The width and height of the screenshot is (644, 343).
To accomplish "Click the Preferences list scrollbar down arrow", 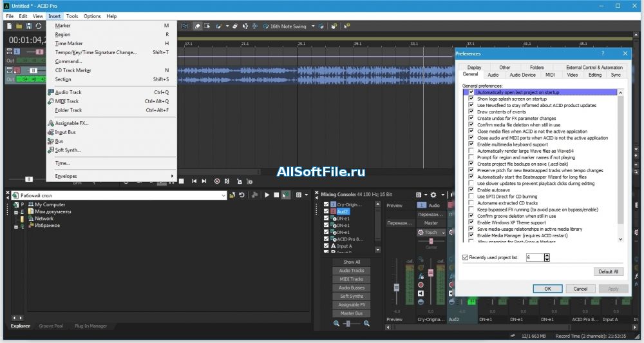I will [620, 239].
